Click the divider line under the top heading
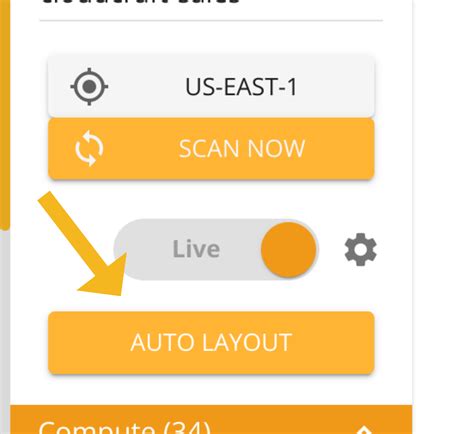 pyautogui.click(x=211, y=21)
